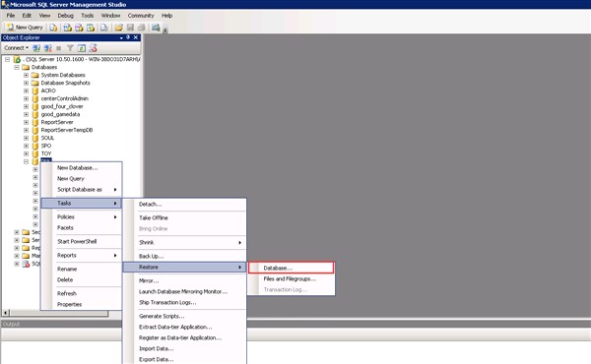The height and width of the screenshot is (364, 591).
Task: Click the Database Engine Query icon
Action: (x=53, y=28)
